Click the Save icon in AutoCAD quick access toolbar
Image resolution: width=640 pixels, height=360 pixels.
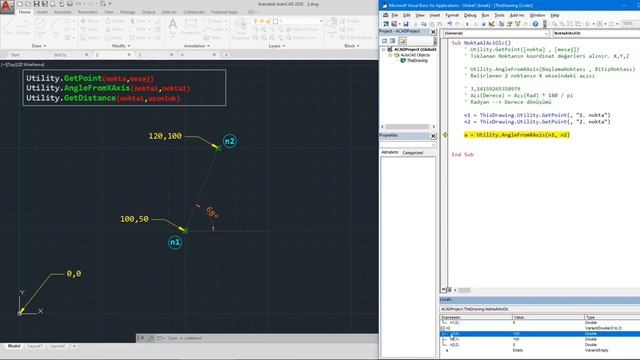pos(36,4)
